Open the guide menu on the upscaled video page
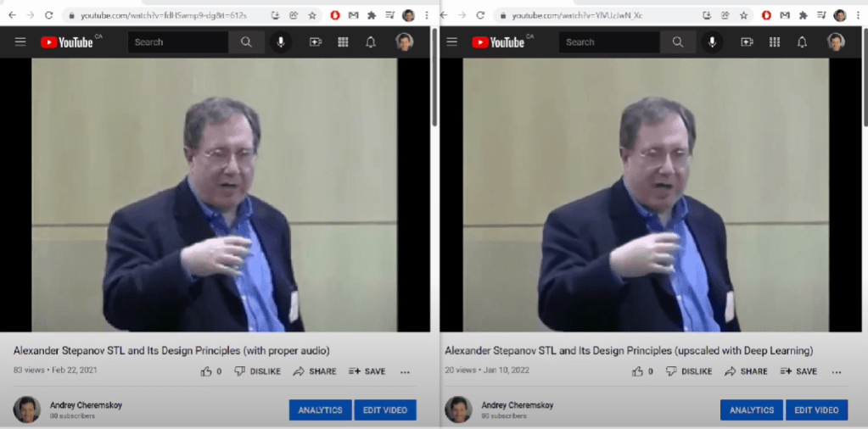The height and width of the screenshot is (429, 868). [x=451, y=42]
